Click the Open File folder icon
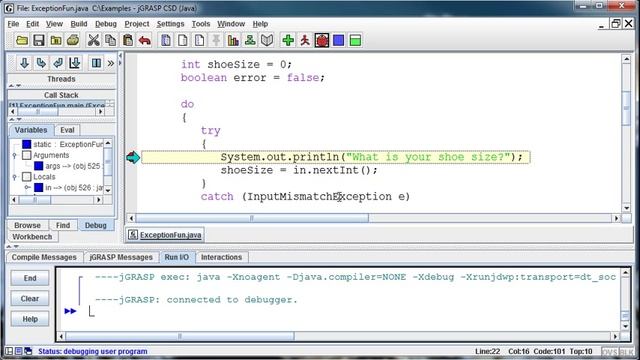640x360 pixels. [x=22, y=40]
